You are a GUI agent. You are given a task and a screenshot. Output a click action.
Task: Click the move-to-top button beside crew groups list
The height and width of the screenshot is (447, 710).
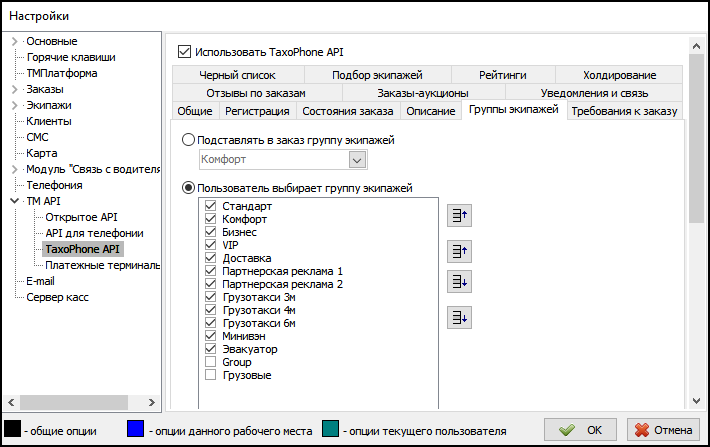(x=459, y=214)
